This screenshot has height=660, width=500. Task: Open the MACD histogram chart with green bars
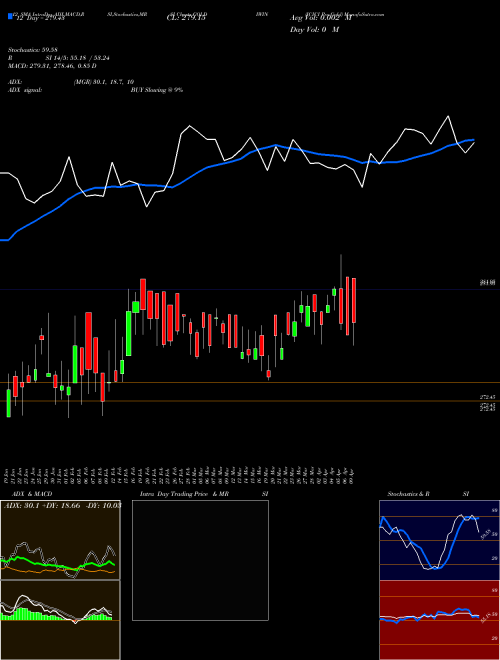60,620
